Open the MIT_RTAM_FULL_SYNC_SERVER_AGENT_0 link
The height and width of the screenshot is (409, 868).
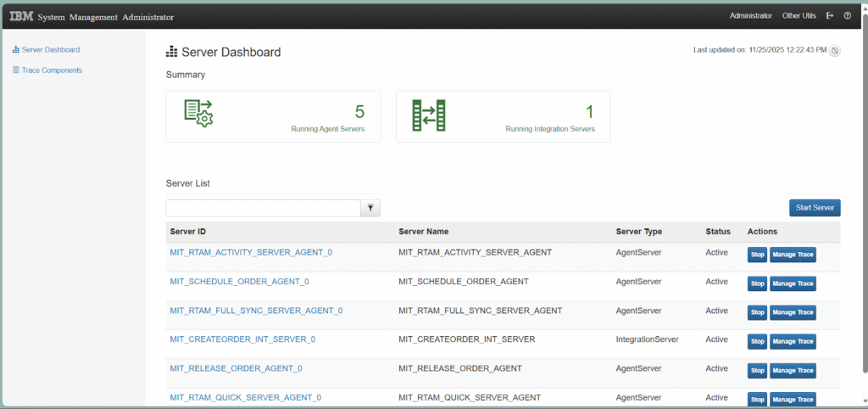256,311
